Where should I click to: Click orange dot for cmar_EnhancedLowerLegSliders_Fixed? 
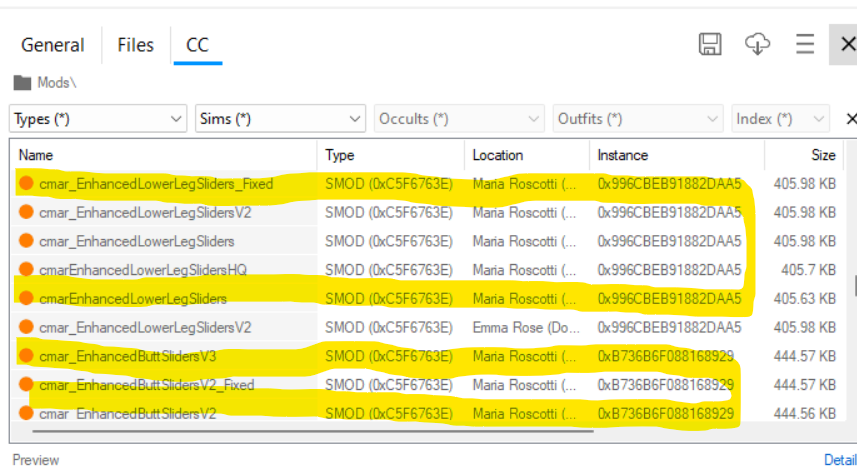tap(26, 184)
